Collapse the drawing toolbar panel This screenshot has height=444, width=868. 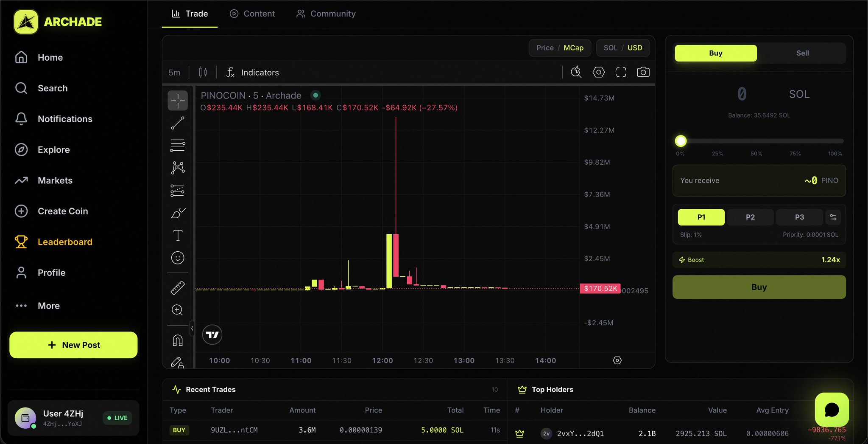(192, 329)
